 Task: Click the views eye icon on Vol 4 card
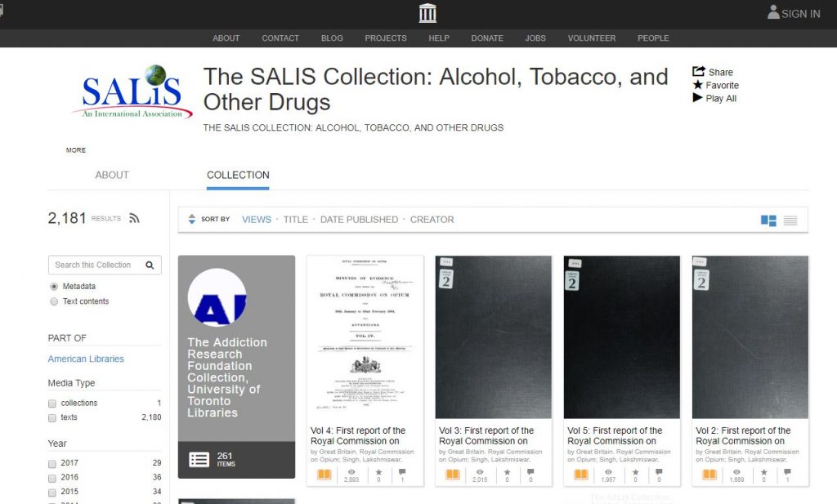coord(351,472)
